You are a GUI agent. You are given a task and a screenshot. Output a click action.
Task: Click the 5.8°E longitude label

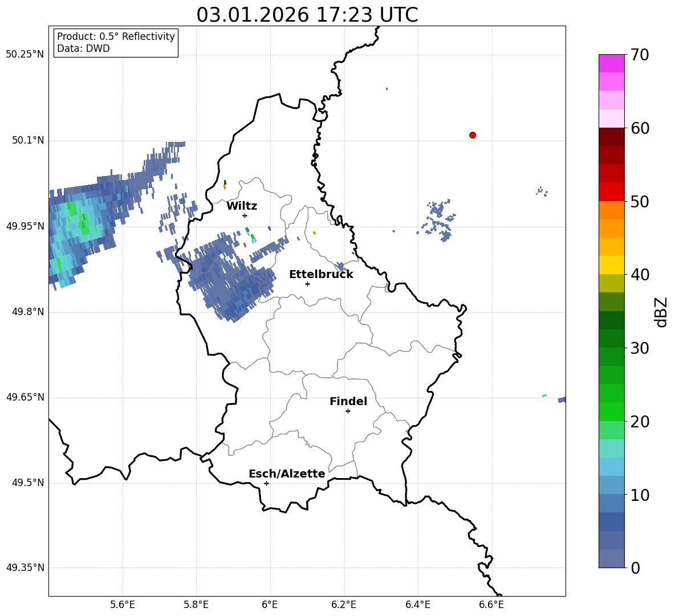pos(196,605)
